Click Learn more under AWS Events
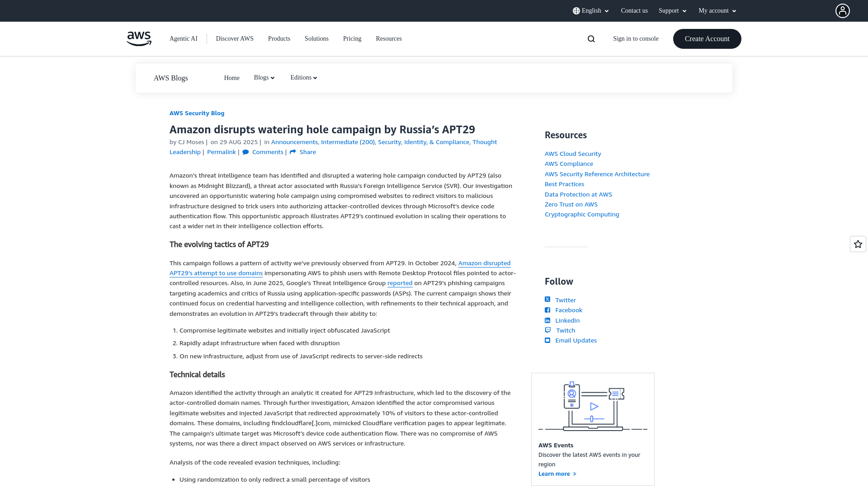Image resolution: width=868 pixels, height=488 pixels. coord(557,474)
